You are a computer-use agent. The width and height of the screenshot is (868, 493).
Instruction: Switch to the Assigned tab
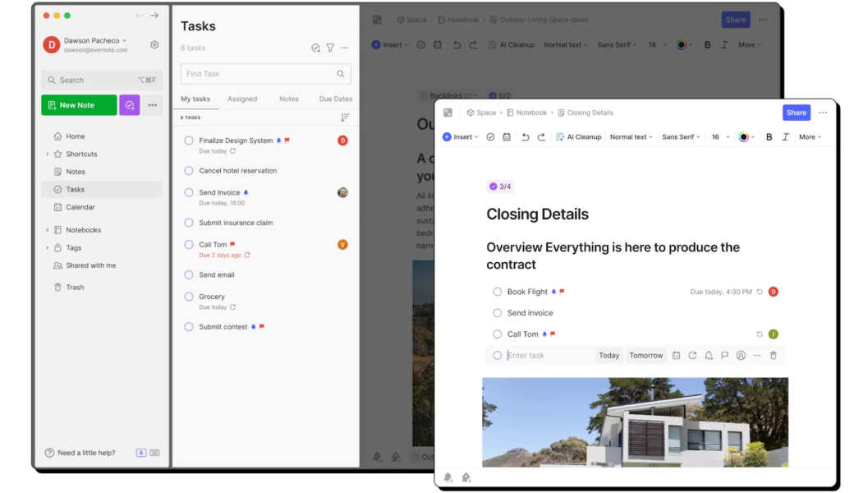pyautogui.click(x=242, y=98)
